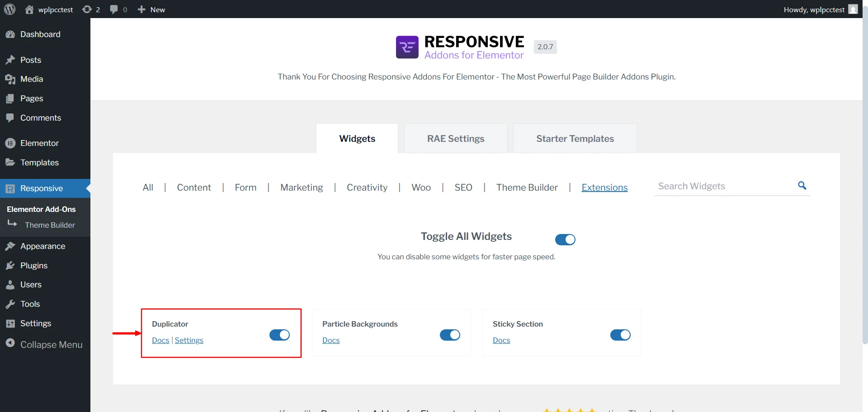The height and width of the screenshot is (412, 868).
Task: Click the Dashboard gauge icon
Action: click(x=10, y=34)
